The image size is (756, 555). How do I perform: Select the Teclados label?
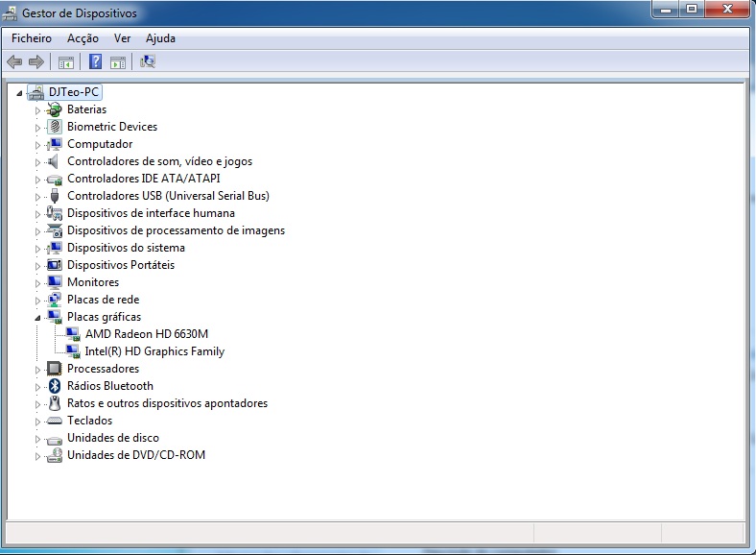(x=89, y=421)
